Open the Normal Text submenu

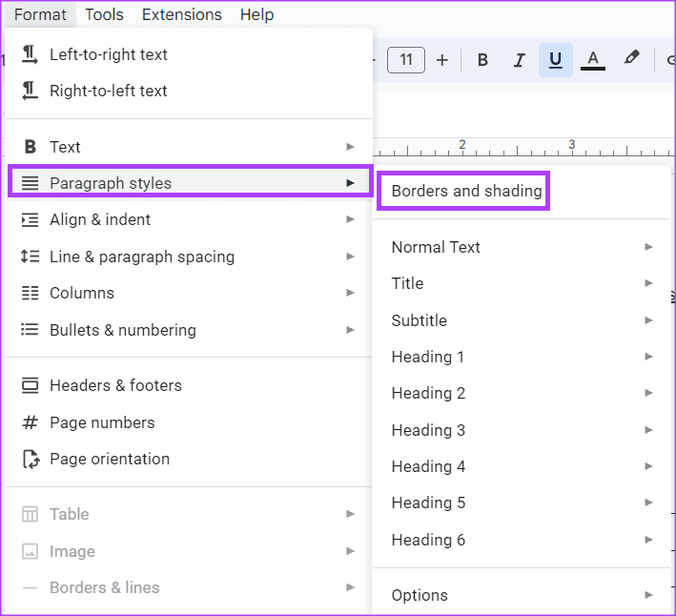[522, 247]
